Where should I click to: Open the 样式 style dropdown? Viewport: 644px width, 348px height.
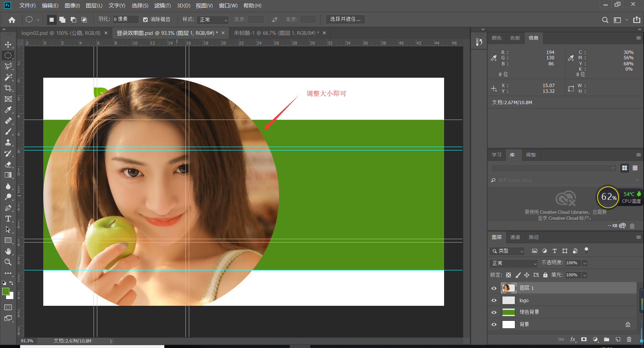(213, 20)
